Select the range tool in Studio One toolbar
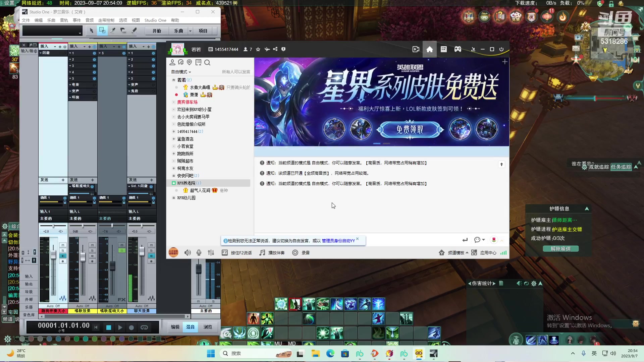The width and height of the screenshot is (644, 362). 102,31
